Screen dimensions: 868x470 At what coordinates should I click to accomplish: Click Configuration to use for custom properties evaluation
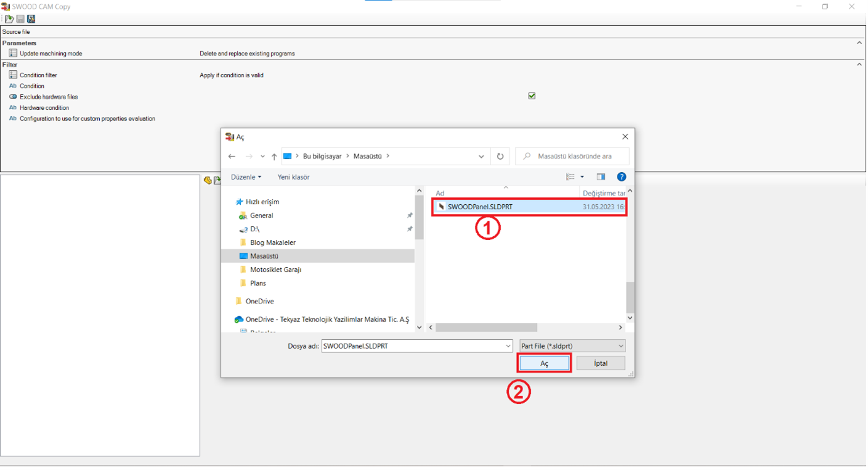click(x=87, y=118)
